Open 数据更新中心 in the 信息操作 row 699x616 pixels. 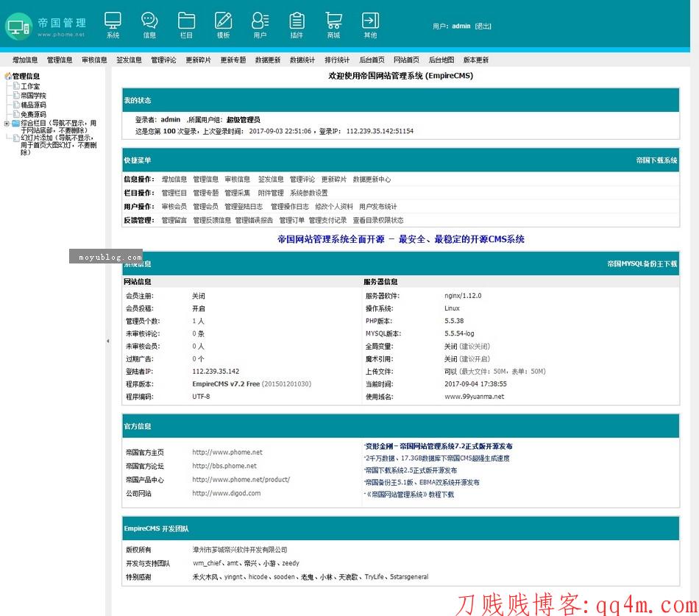(x=372, y=180)
